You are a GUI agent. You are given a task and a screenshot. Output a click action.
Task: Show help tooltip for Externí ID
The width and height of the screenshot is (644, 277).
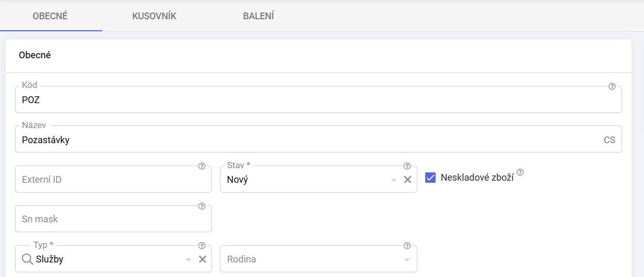(x=202, y=166)
